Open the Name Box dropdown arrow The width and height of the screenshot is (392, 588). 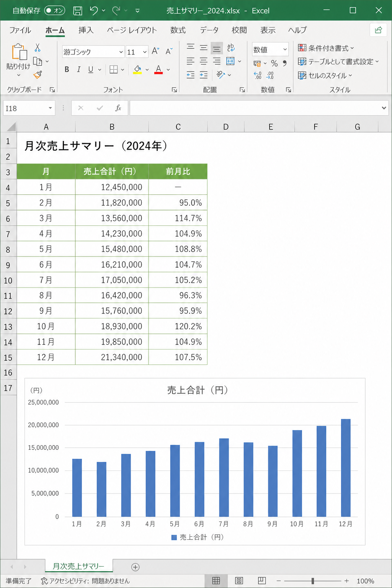click(50, 108)
